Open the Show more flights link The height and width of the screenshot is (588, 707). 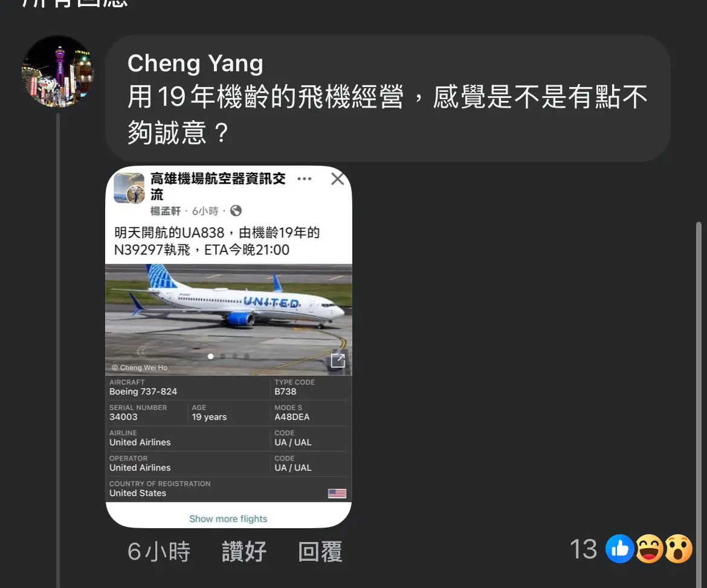tap(228, 519)
